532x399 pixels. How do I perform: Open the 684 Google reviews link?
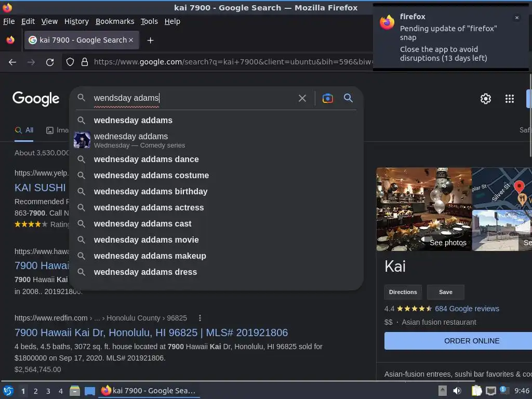click(467, 309)
